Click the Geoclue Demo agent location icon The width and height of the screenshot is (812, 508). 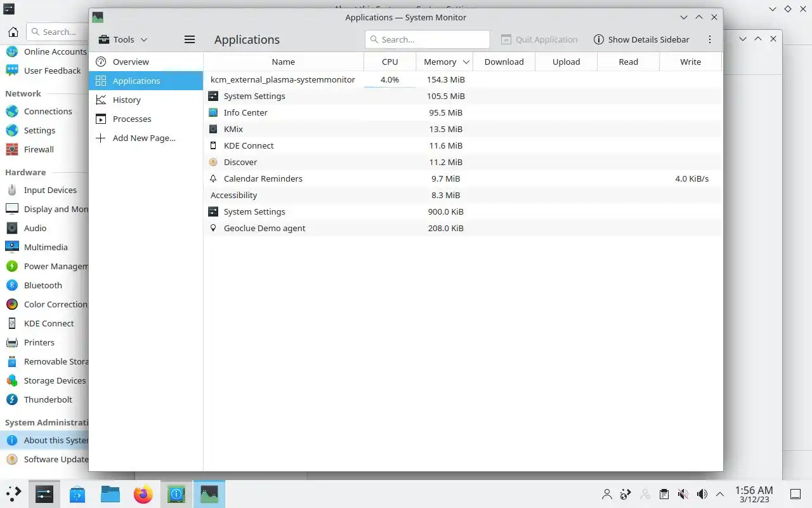click(x=213, y=228)
